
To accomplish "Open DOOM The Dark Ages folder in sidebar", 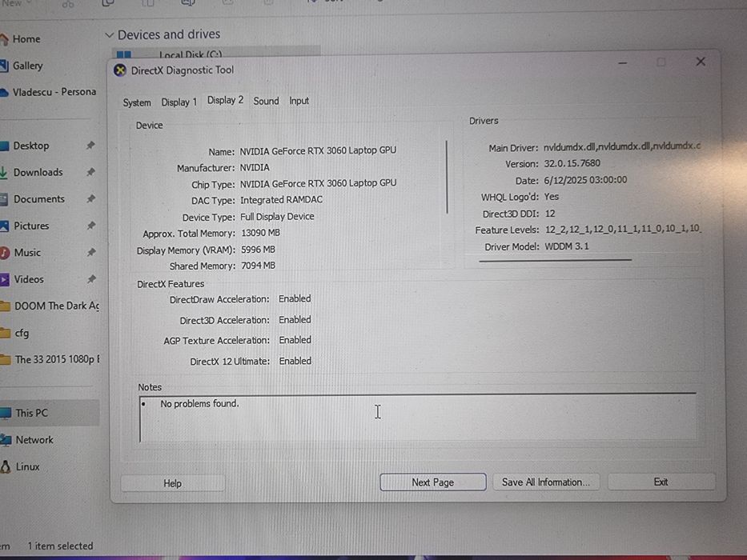I will tap(50, 306).
